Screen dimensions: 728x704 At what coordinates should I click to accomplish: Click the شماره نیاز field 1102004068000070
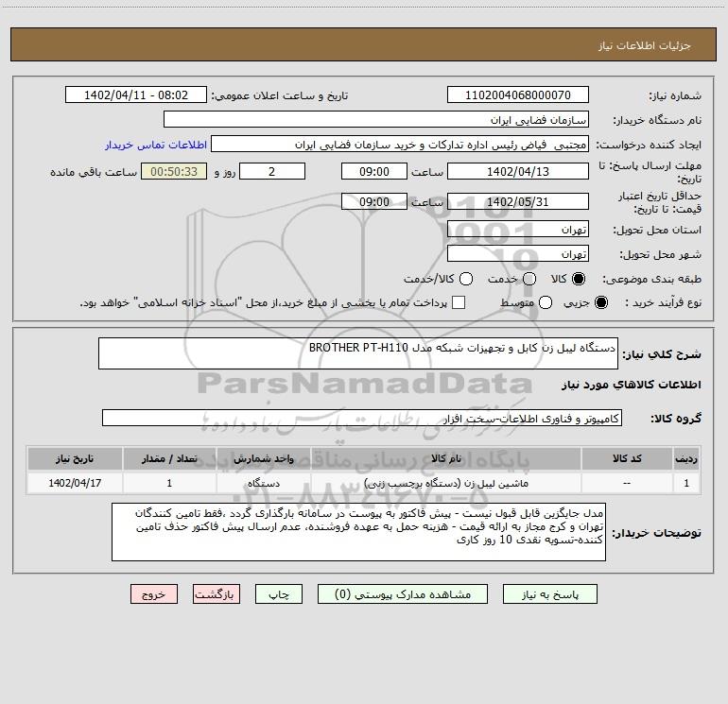point(518,94)
